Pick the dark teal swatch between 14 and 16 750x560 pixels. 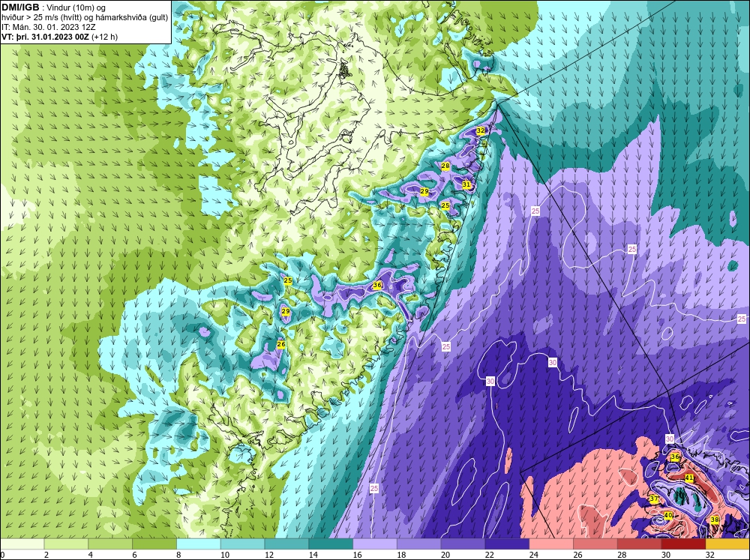coord(331,544)
